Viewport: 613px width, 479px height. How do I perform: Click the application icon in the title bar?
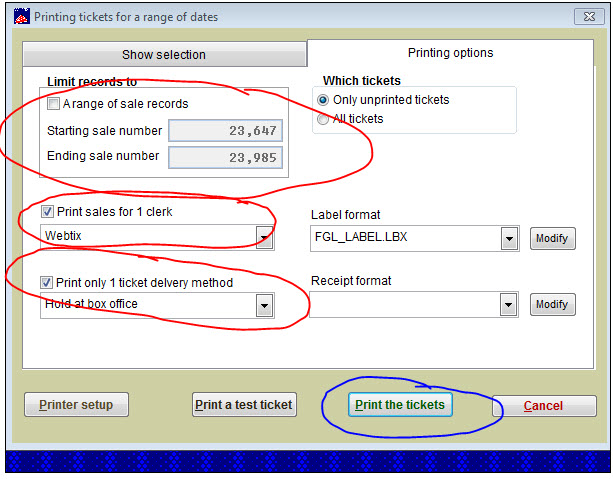17,16
